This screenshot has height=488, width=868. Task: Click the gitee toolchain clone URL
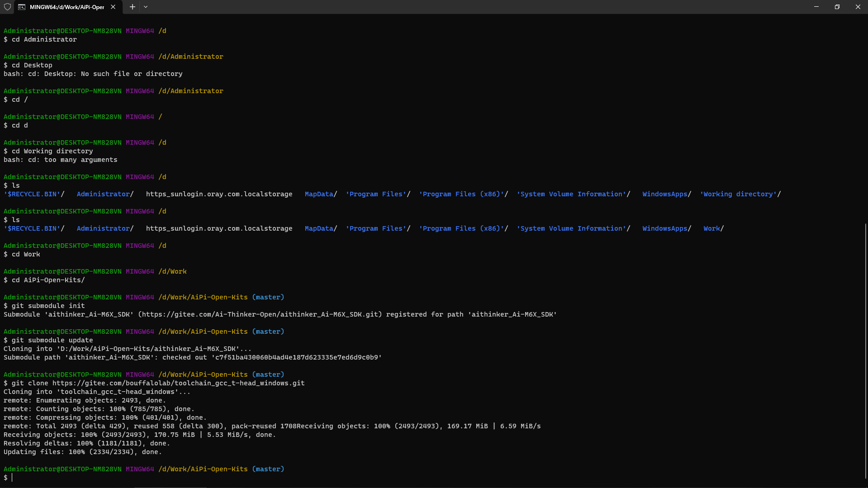(x=179, y=383)
